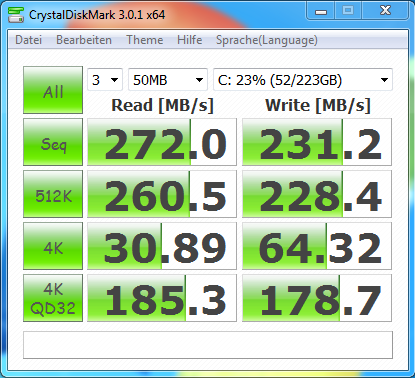Start the 4K QD32 benchmark test
Viewport: 415px width, 378px height.
point(53,298)
